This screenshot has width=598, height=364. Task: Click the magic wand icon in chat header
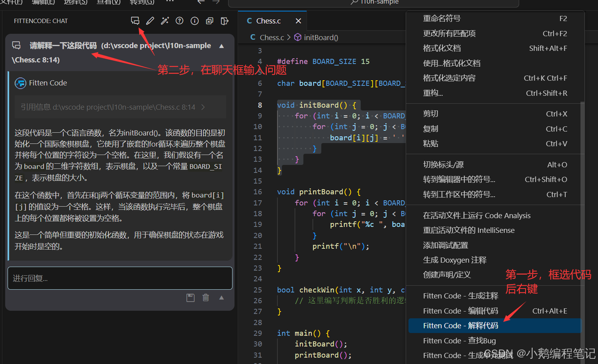tap(164, 21)
